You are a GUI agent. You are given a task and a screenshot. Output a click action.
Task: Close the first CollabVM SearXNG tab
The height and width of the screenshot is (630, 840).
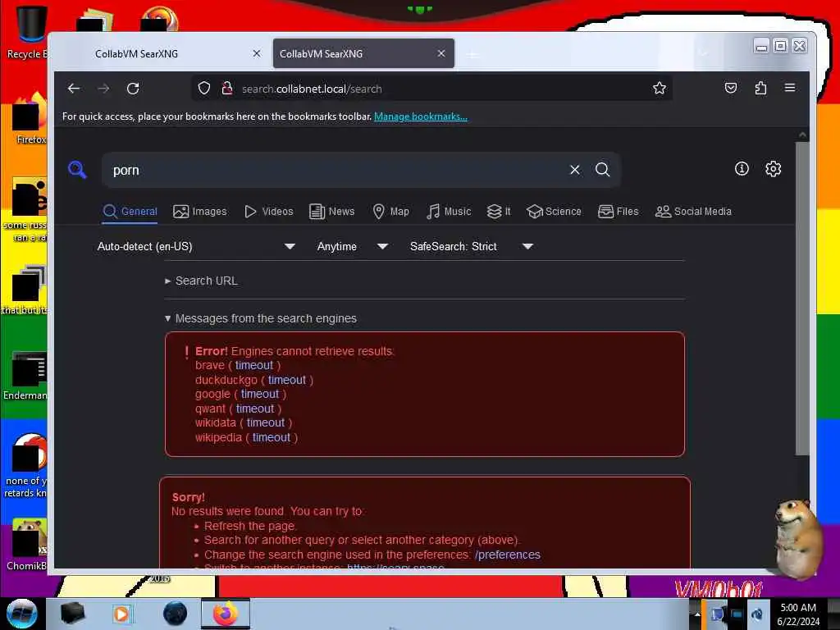point(257,53)
